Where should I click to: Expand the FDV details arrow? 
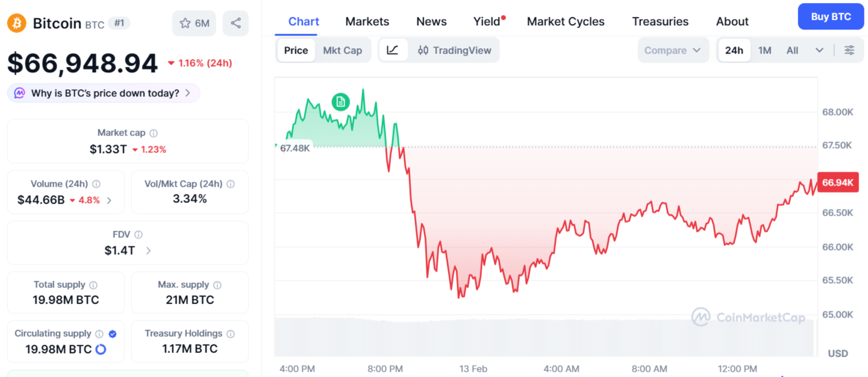click(149, 251)
